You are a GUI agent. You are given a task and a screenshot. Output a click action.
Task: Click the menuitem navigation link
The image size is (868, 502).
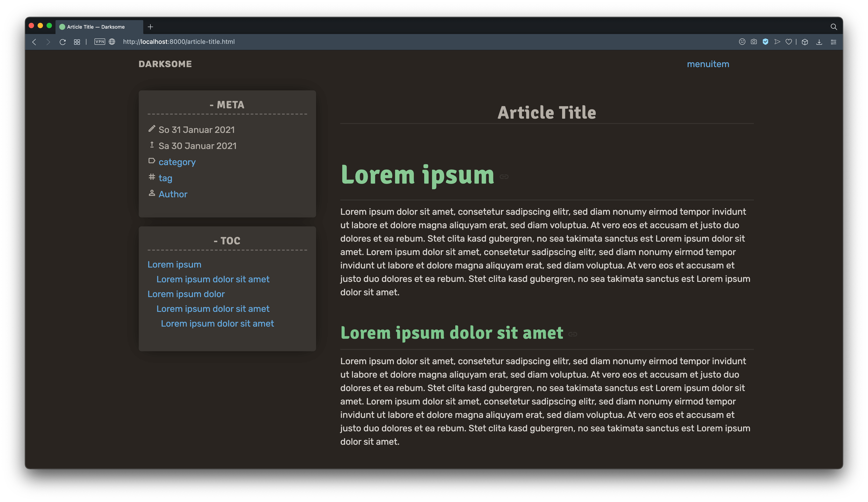coord(708,64)
